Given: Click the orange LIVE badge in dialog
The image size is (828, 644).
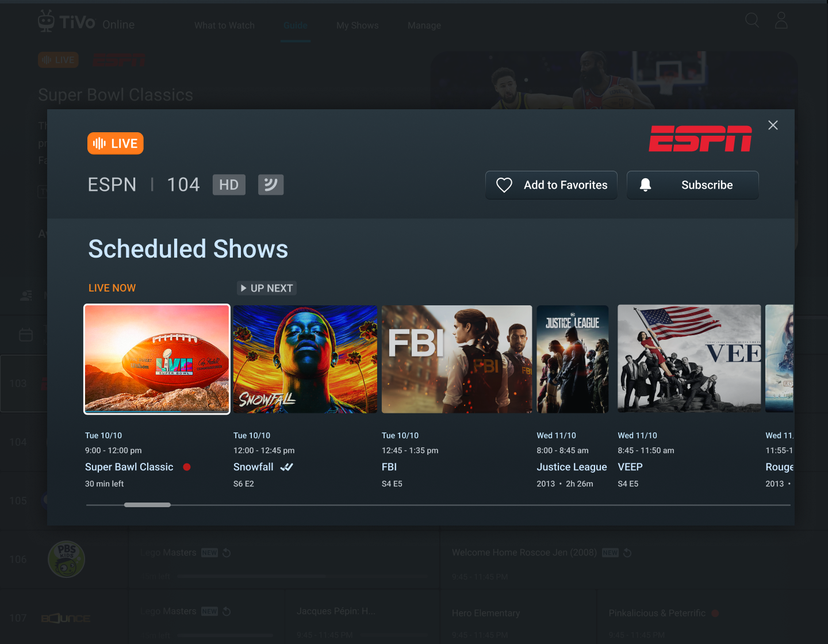Looking at the screenshot, I should coord(116,143).
